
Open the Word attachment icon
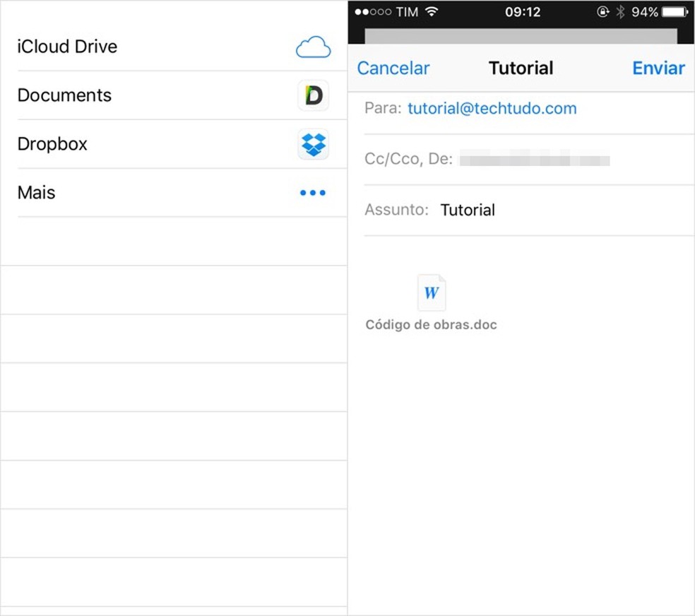[x=432, y=292]
